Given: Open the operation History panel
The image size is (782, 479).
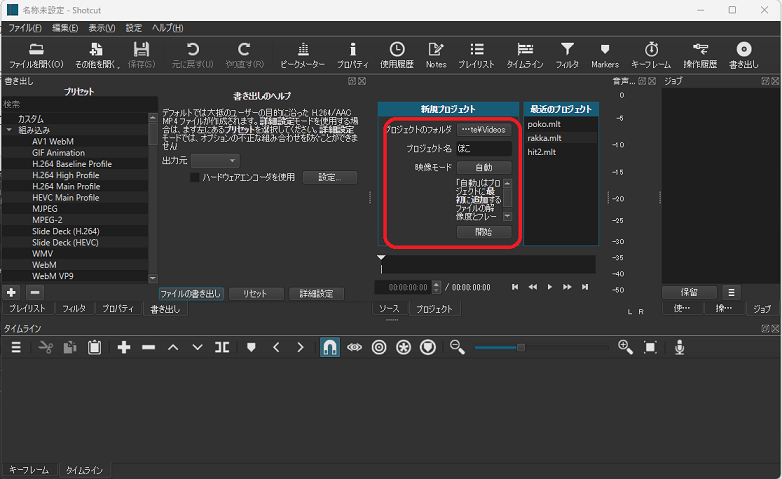Looking at the screenshot, I should click(700, 55).
